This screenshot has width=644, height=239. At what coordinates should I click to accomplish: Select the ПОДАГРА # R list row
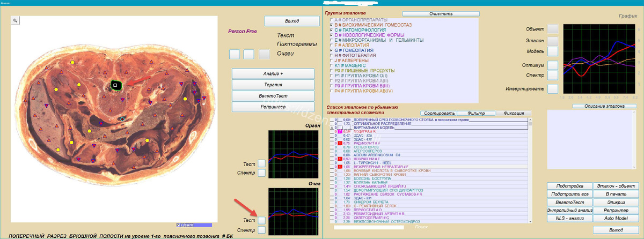(428, 131)
